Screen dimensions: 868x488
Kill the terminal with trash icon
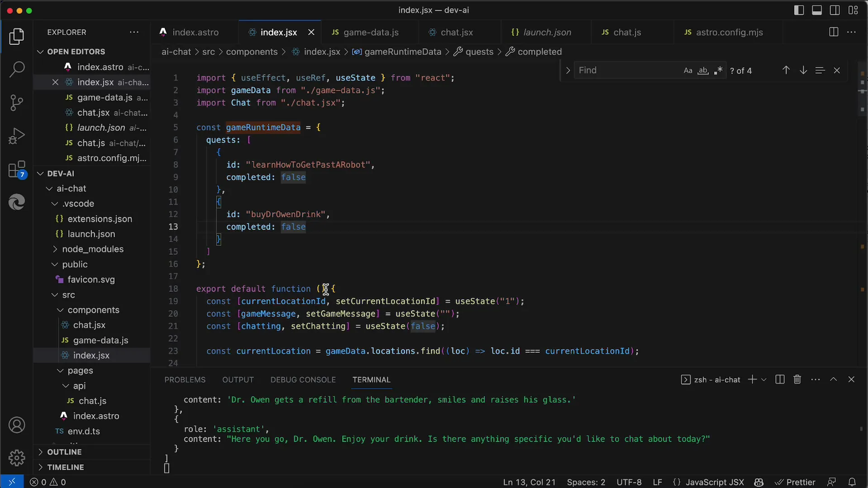click(797, 379)
